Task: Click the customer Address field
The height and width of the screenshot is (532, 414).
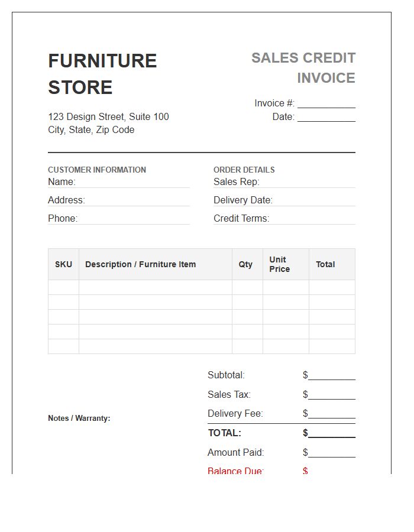Action: 119,200
